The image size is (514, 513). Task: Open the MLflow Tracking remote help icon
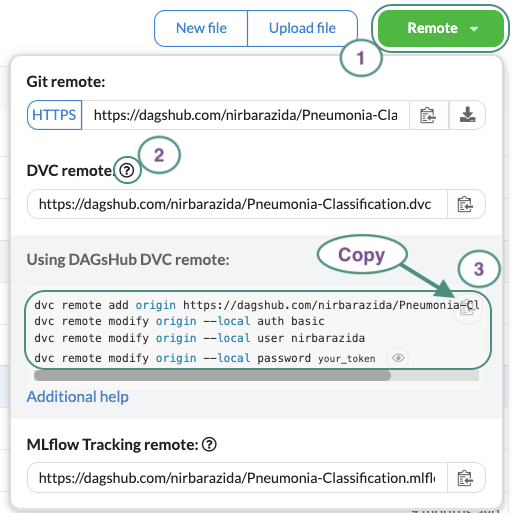pos(209,444)
